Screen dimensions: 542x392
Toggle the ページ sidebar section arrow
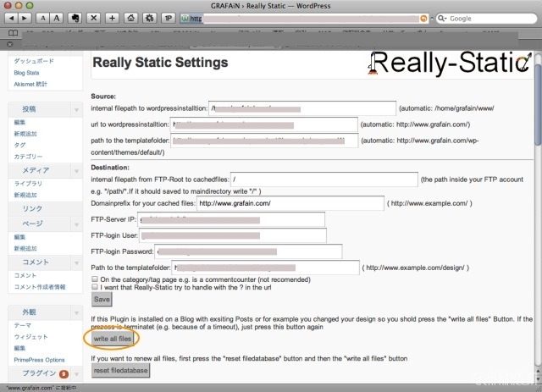(76, 224)
